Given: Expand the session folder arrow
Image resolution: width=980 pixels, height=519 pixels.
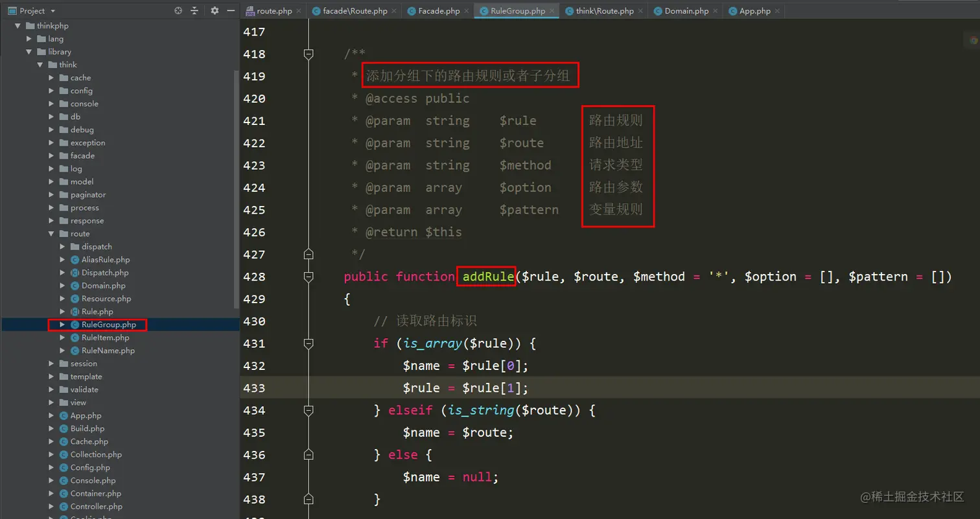Looking at the screenshot, I should pyautogui.click(x=51, y=363).
